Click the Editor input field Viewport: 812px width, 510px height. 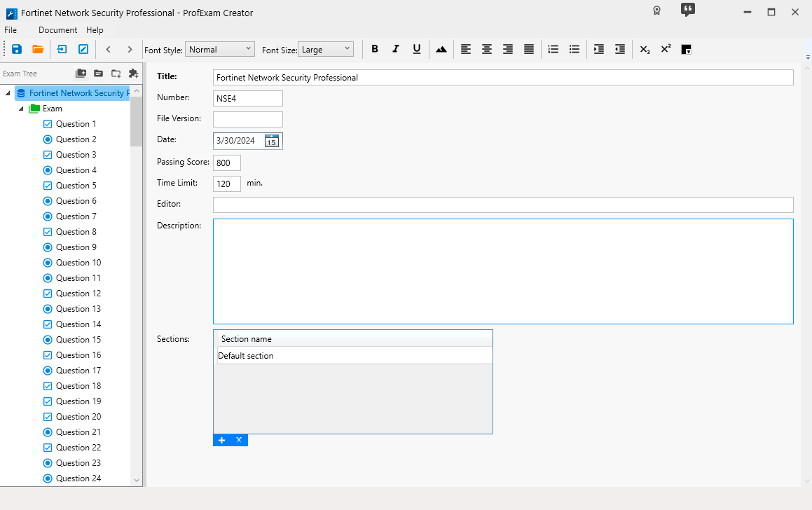tap(503, 205)
